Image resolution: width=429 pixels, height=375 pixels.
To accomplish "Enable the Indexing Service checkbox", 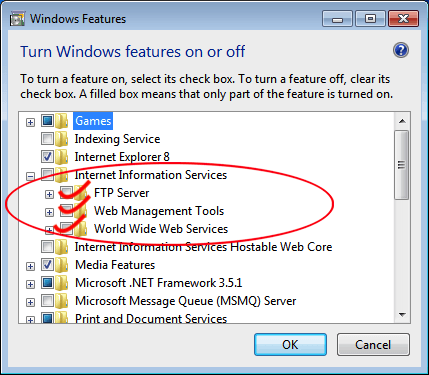I will tap(47, 139).
